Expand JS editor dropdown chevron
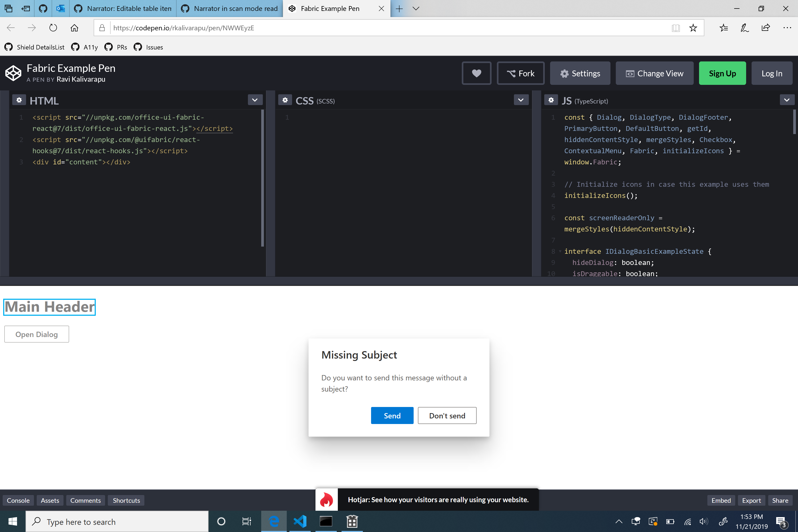This screenshot has height=532, width=798. coord(787,100)
